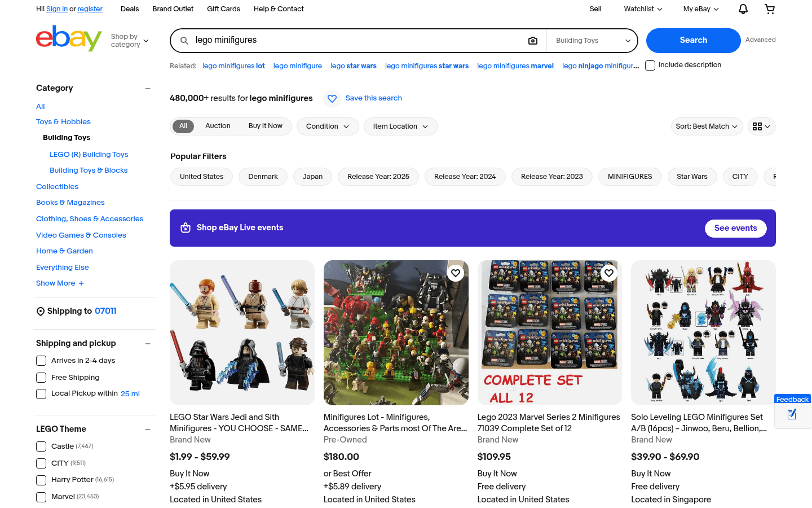
Task: Click related search lego minifigures lot
Action: [x=233, y=66]
